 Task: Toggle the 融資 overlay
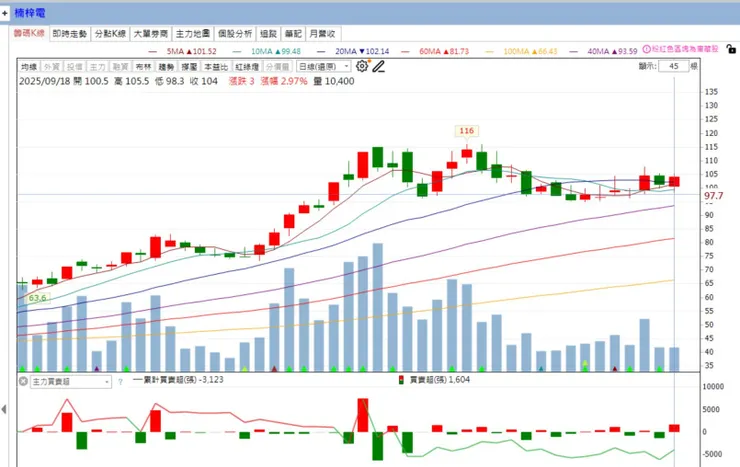point(120,67)
